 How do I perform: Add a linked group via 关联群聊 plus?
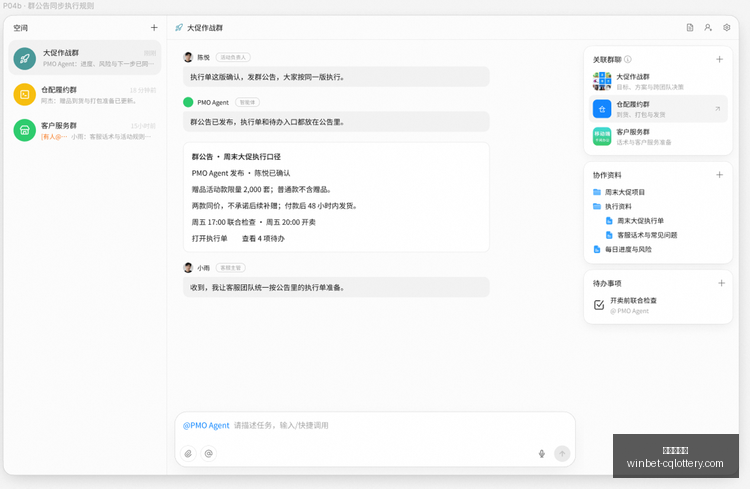(x=719, y=59)
